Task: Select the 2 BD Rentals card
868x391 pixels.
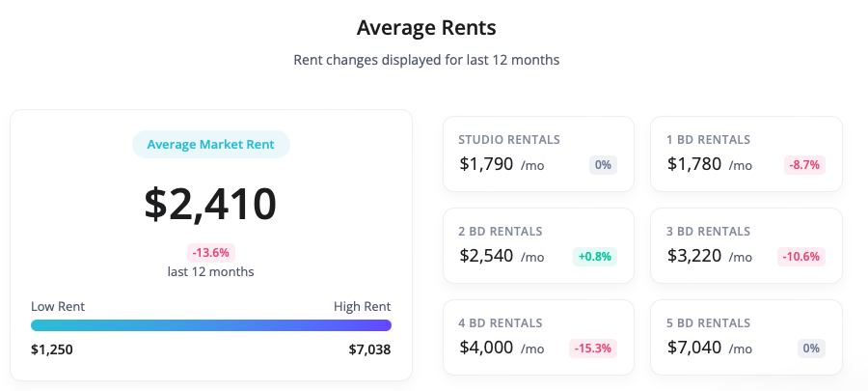Action: [538, 245]
